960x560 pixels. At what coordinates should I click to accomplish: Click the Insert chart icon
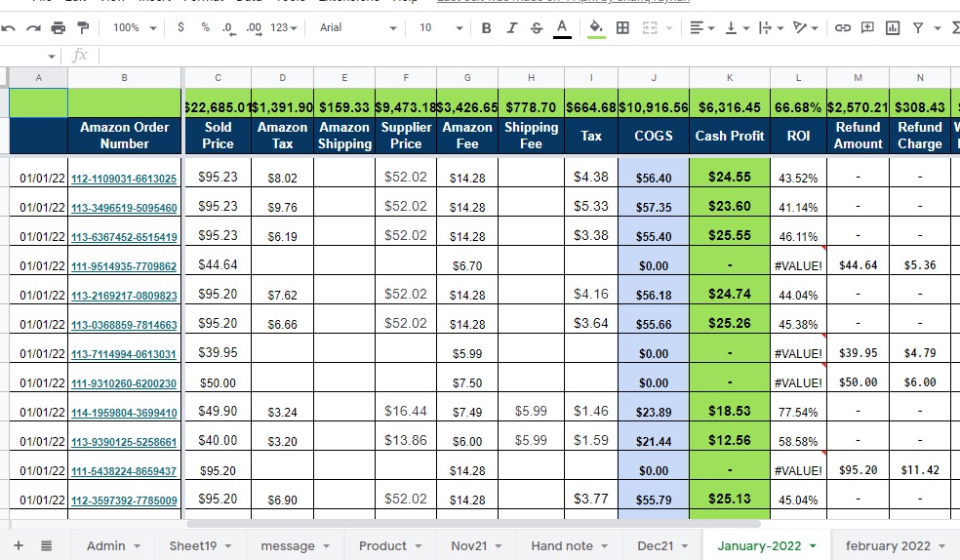pos(892,28)
